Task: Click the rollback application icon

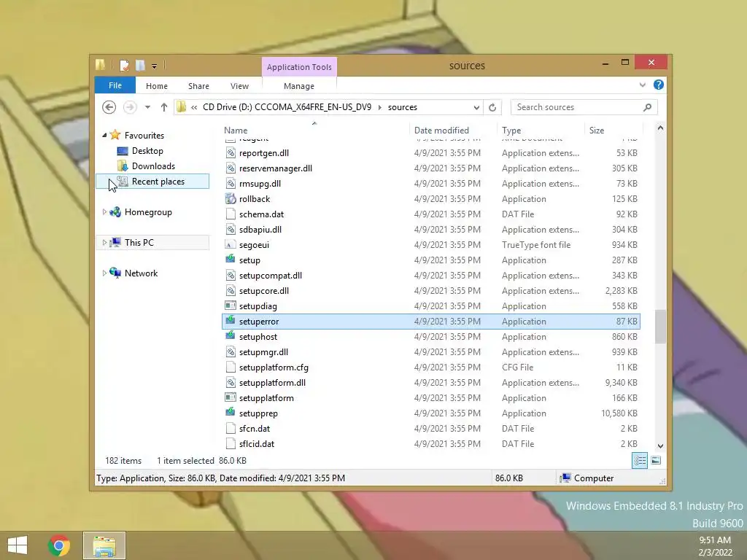Action: [231, 198]
